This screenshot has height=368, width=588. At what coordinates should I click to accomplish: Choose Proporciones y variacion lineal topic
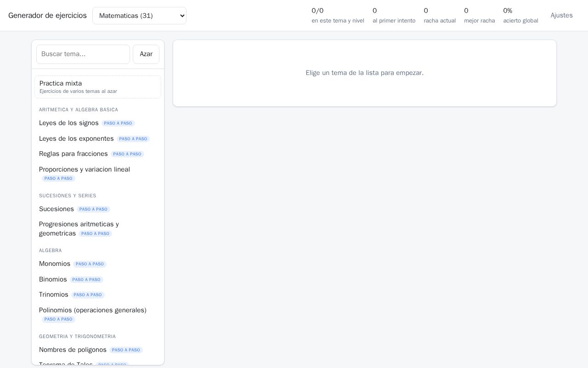(x=98, y=174)
